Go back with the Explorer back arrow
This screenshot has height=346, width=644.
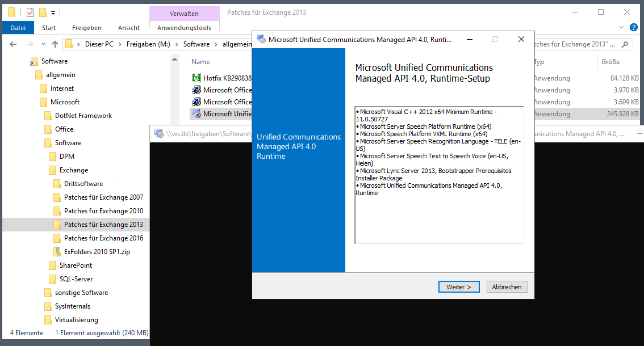tap(13, 44)
